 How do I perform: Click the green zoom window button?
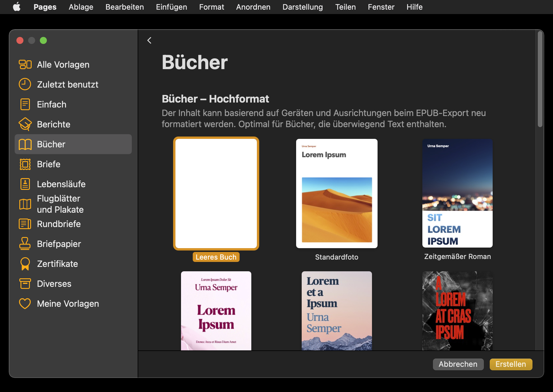(43, 40)
